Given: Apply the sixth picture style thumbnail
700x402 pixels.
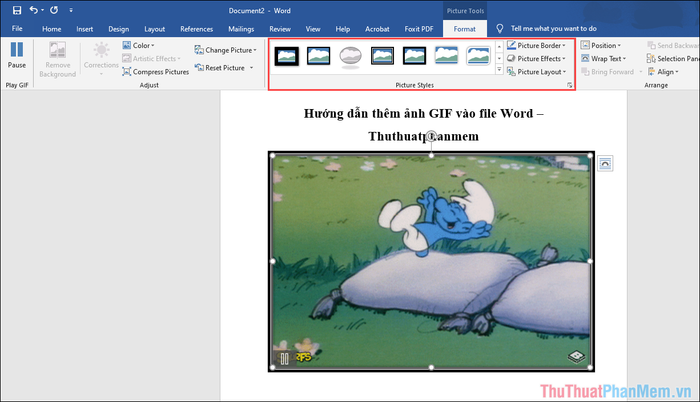Looking at the screenshot, I should [x=446, y=56].
